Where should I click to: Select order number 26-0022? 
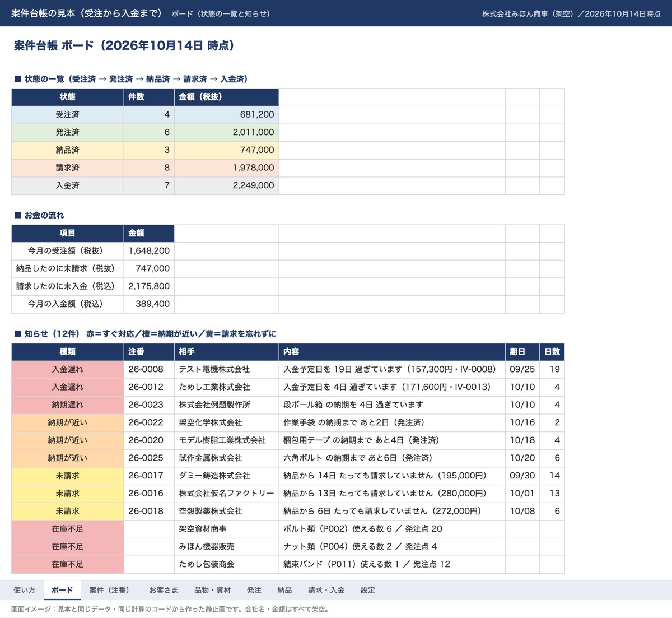(x=149, y=422)
